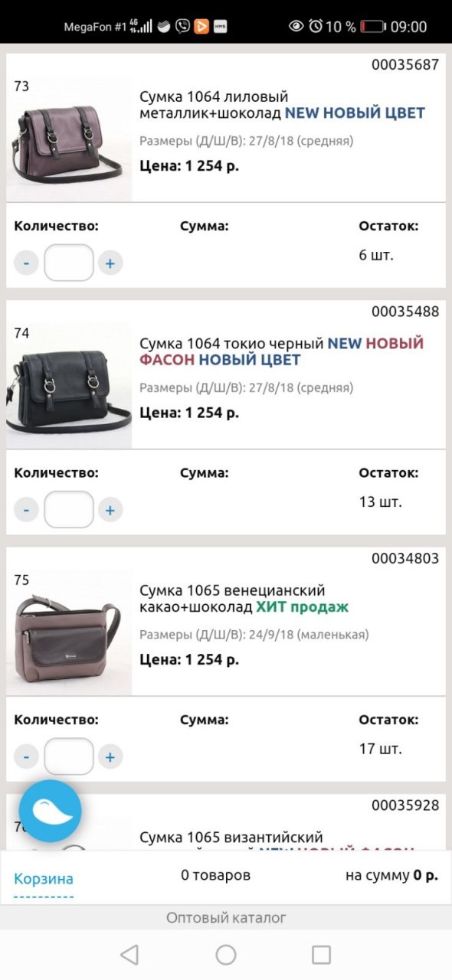Tap Android back navigation triangle
Image resolution: width=452 pixels, height=980 pixels.
click(129, 954)
